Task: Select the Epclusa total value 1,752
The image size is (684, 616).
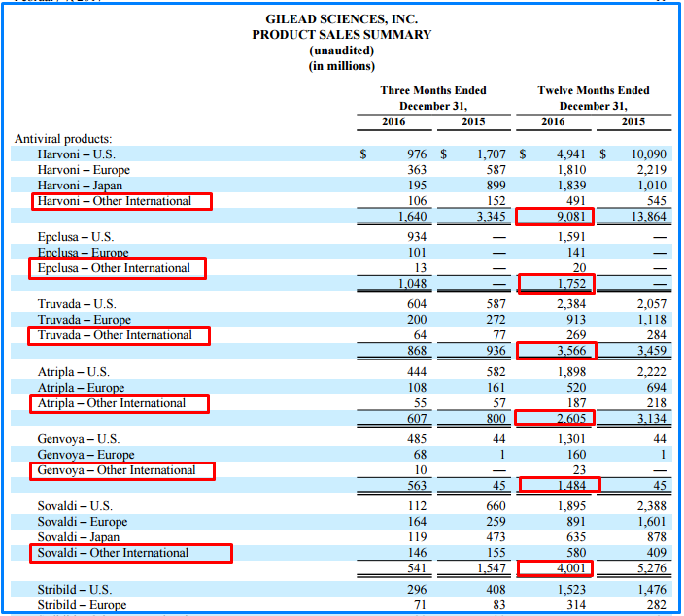Action: [x=556, y=284]
